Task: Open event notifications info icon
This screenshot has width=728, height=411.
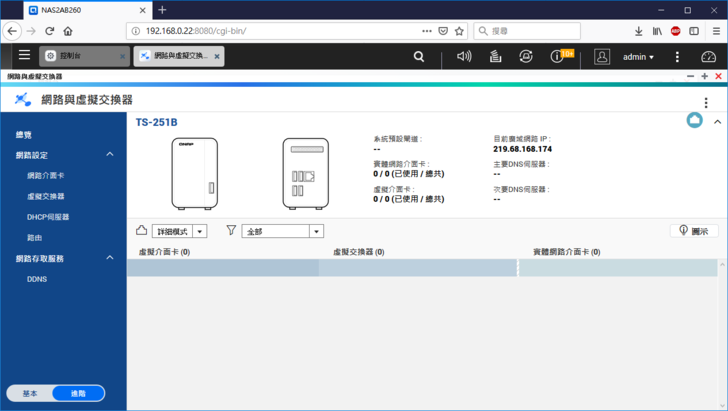Action: [x=557, y=57]
